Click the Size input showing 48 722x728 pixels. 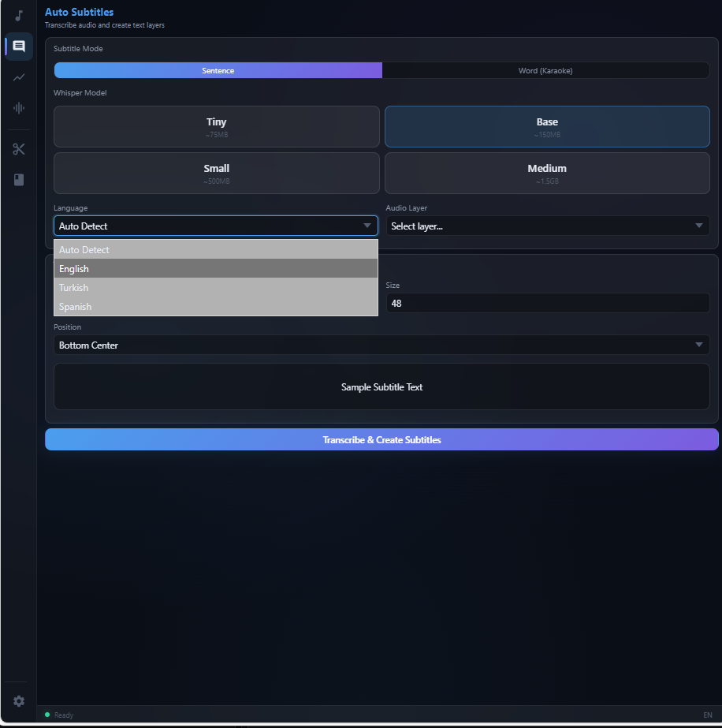click(548, 303)
